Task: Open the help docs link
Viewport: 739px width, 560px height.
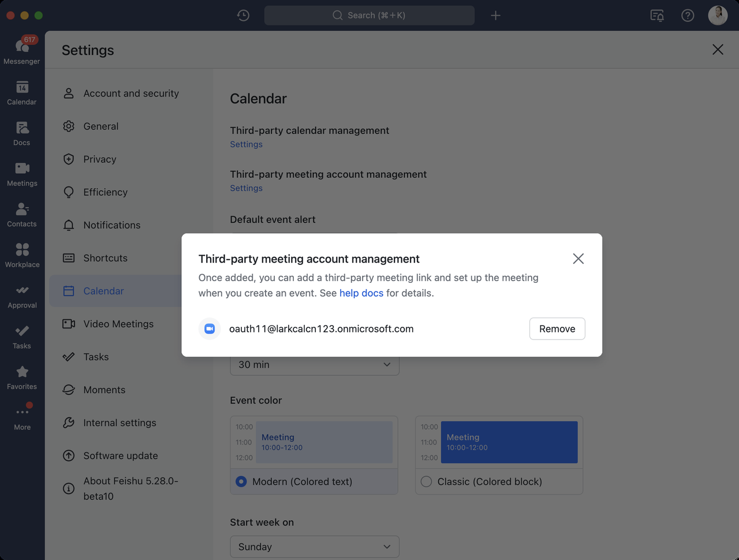Action: pyautogui.click(x=361, y=293)
